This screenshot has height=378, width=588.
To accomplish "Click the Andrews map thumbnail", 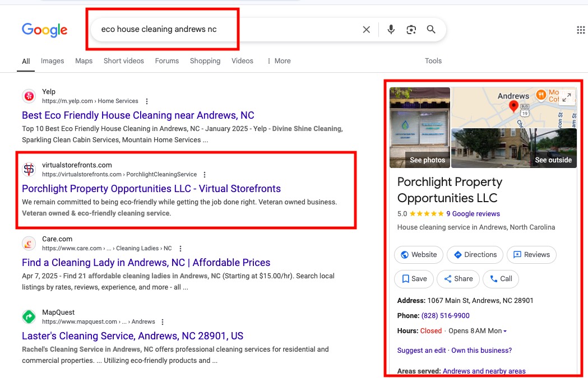I will click(513, 108).
